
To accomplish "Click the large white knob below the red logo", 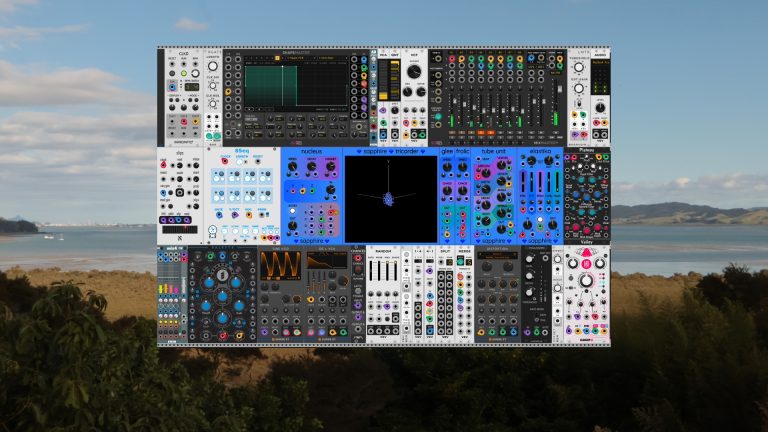I will [586, 281].
